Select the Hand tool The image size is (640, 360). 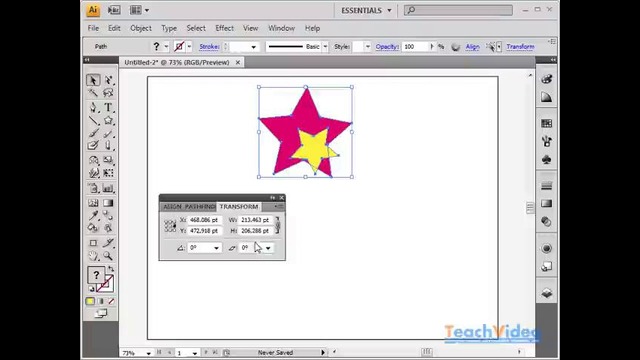click(x=93, y=256)
